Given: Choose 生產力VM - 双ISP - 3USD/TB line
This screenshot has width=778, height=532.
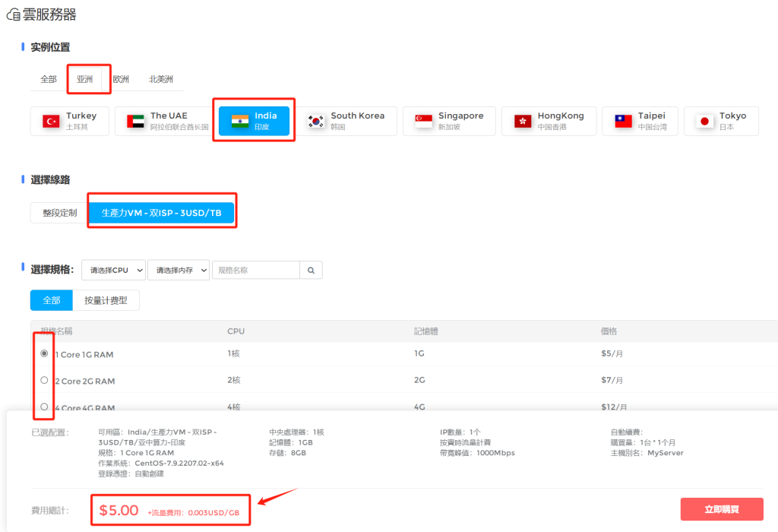Looking at the screenshot, I should click(x=161, y=213).
